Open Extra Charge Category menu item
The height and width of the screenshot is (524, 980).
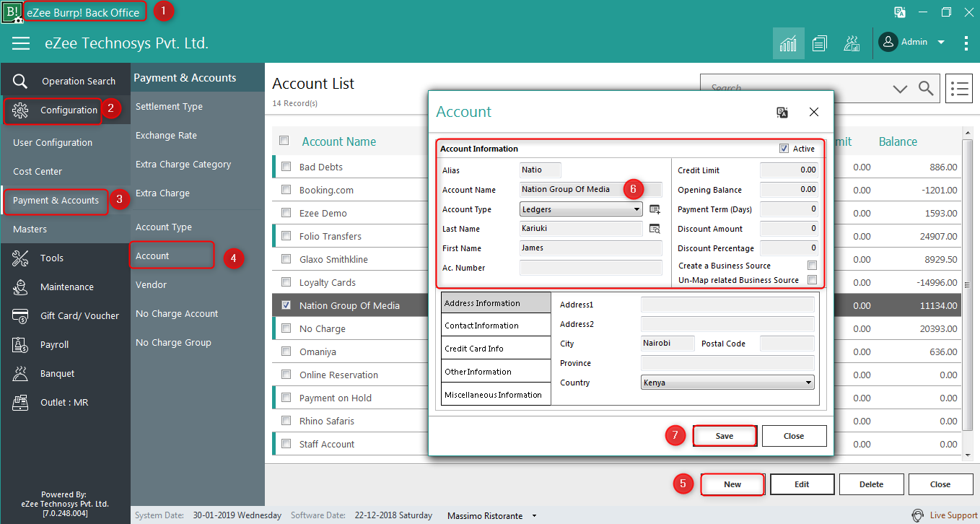[183, 164]
